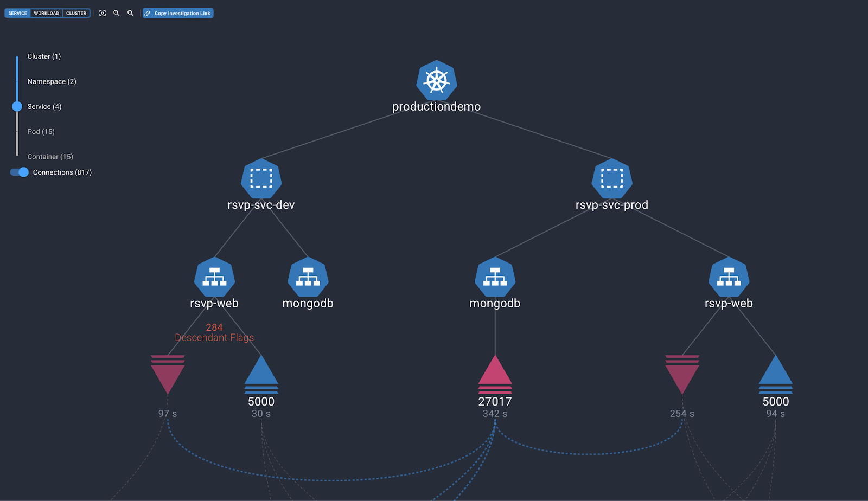This screenshot has width=868, height=501.
Task: Select the pink 27017 port triangle
Action: [495, 373]
